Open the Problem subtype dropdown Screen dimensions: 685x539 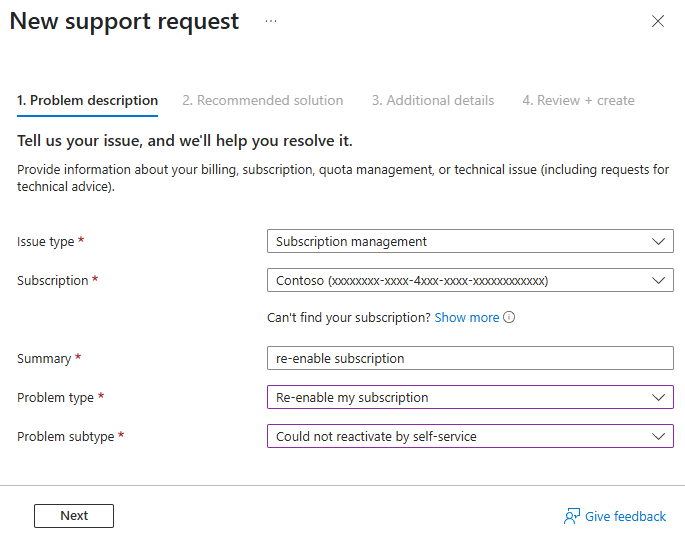coord(657,436)
